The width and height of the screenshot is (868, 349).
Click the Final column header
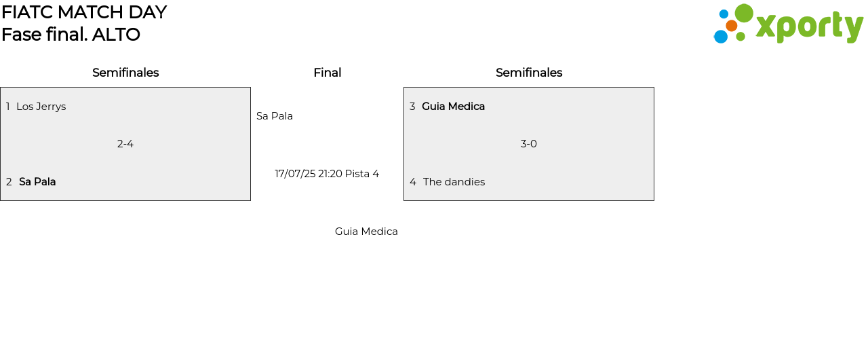[327, 73]
